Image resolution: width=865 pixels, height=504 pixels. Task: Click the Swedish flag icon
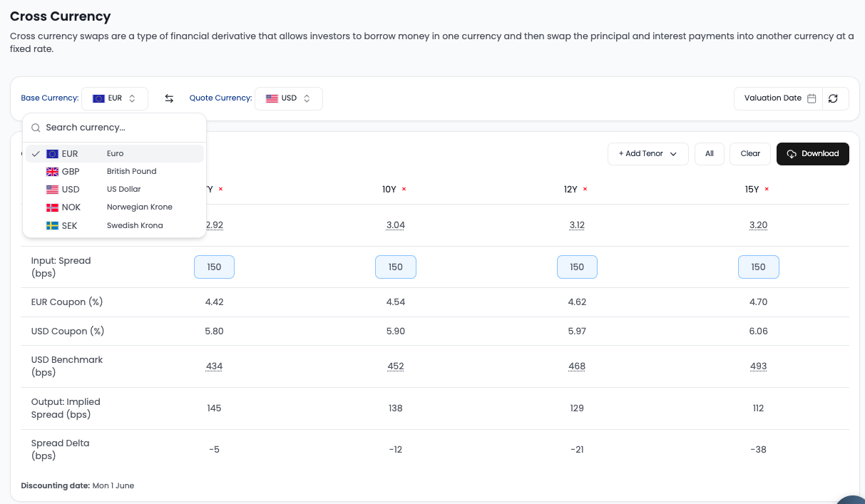click(x=53, y=225)
